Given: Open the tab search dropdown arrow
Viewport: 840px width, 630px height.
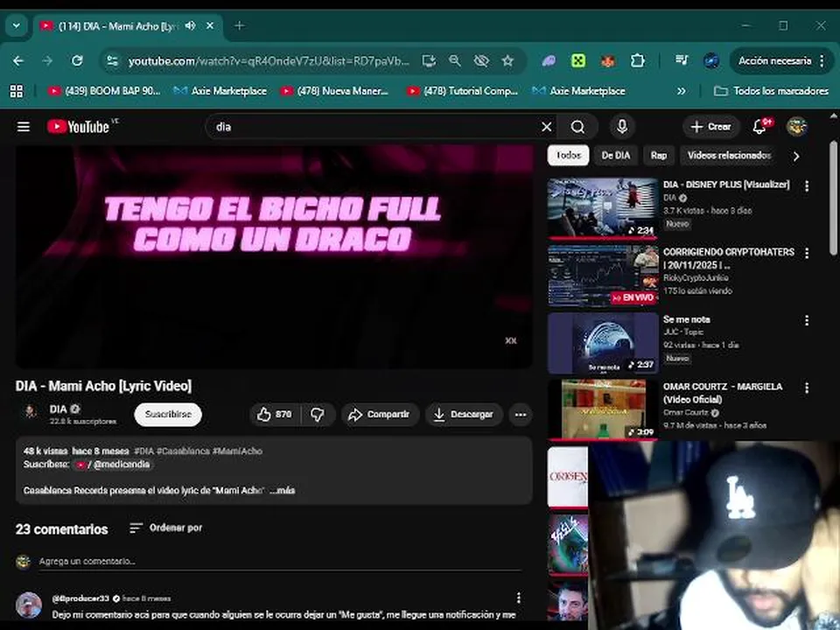Looking at the screenshot, I should 16,25.
